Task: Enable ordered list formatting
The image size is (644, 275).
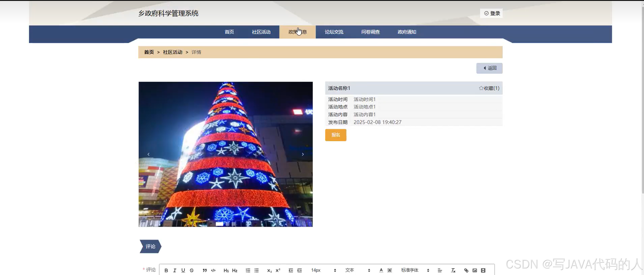Action: (x=248, y=270)
